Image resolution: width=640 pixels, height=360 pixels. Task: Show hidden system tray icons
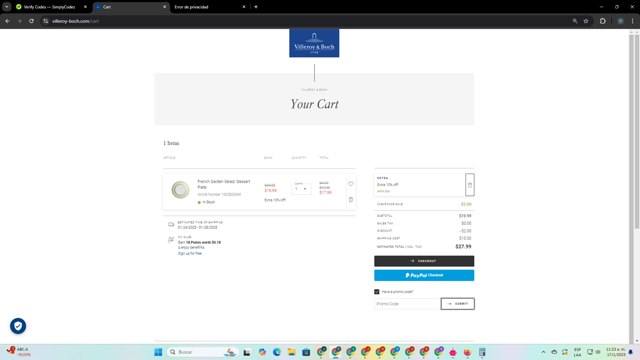click(x=543, y=352)
